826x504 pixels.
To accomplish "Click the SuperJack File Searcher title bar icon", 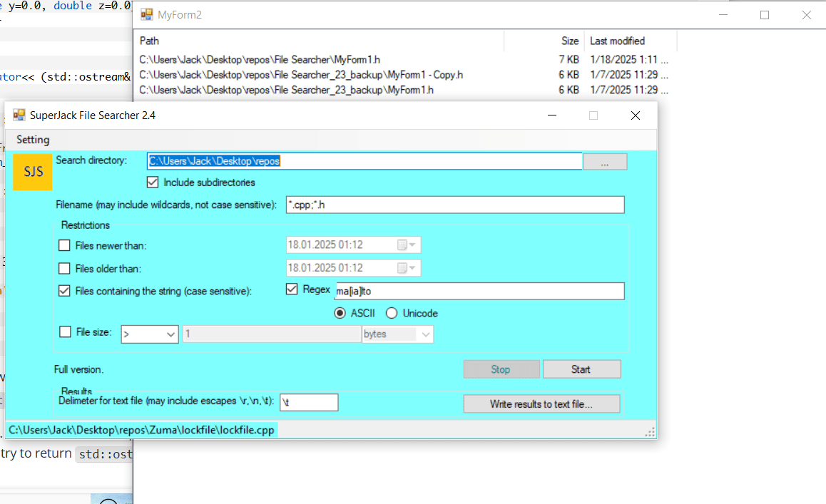I will (19, 115).
